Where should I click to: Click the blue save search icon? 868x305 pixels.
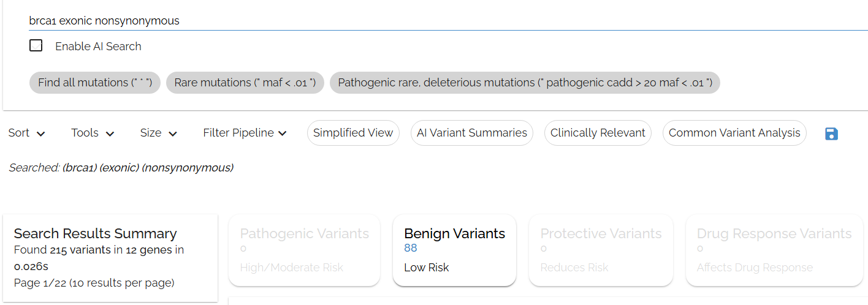point(831,134)
